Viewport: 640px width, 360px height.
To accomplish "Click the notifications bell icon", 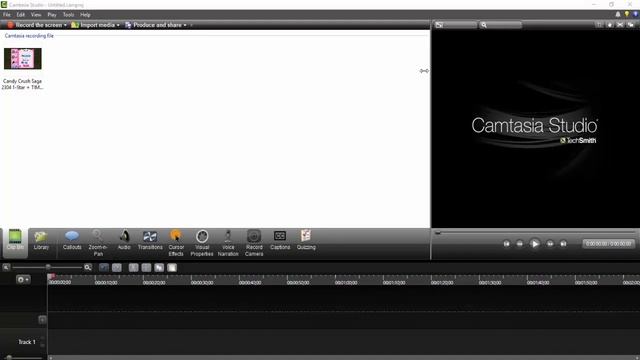I will tap(618, 14).
